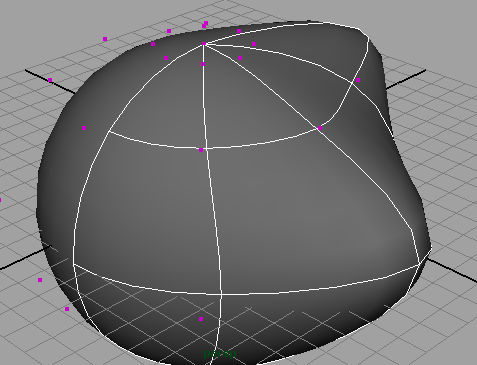The width and height of the screenshot is (477, 365).
Task: Select the lowest CV near the sphere's bottom
Action: coord(201,319)
